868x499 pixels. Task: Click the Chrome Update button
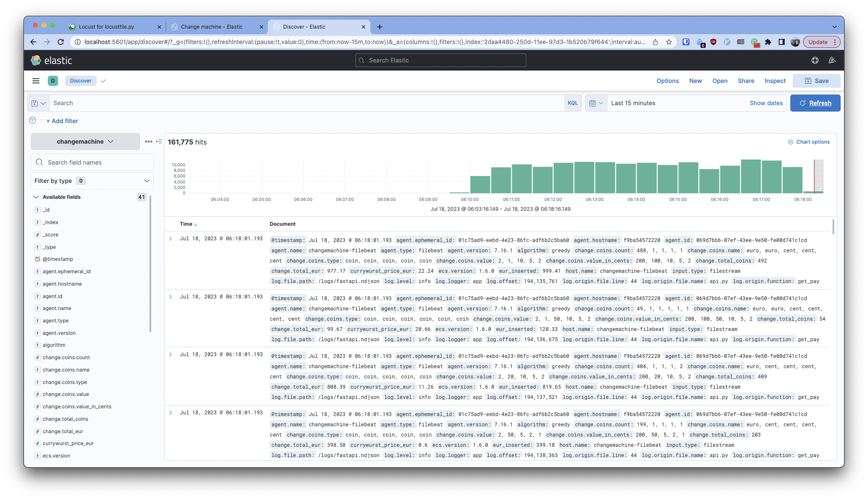(821, 42)
